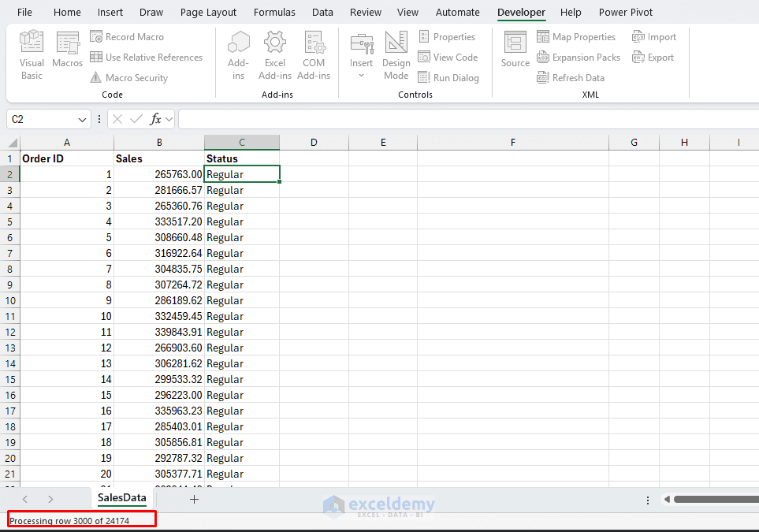Go to next sheet arrow
Image resolution: width=759 pixels, height=532 pixels.
(x=50, y=499)
